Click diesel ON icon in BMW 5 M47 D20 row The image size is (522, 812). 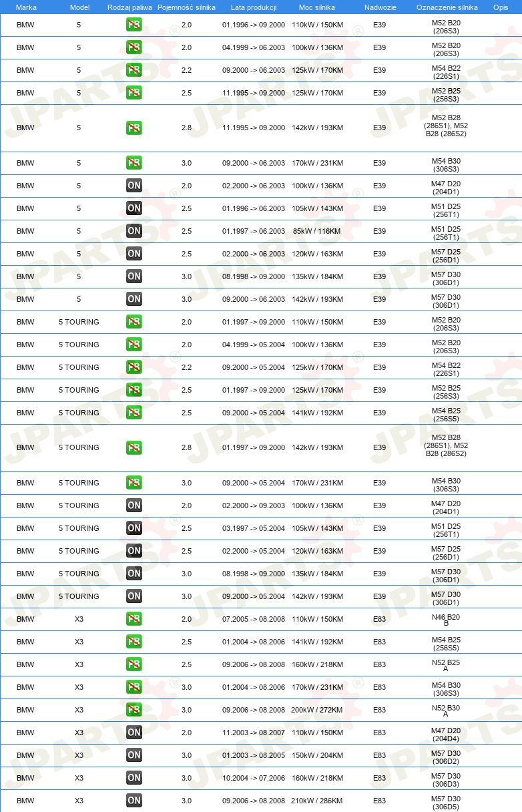tap(134, 186)
